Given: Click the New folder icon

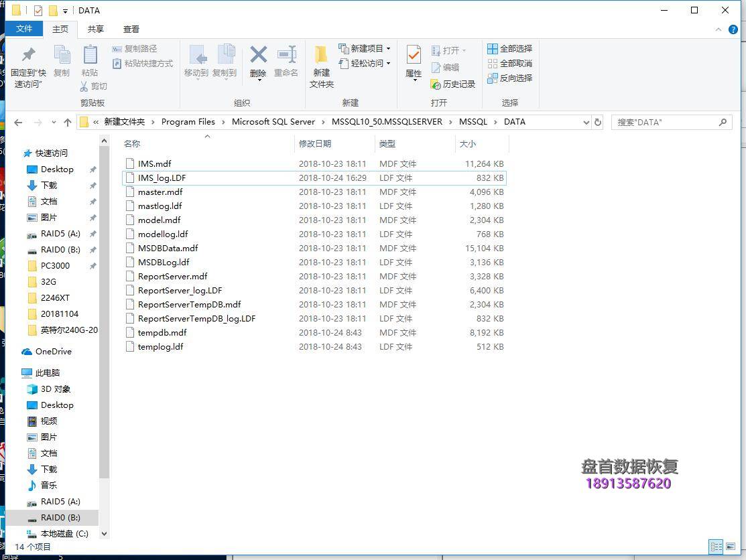Looking at the screenshot, I should pos(321,55).
